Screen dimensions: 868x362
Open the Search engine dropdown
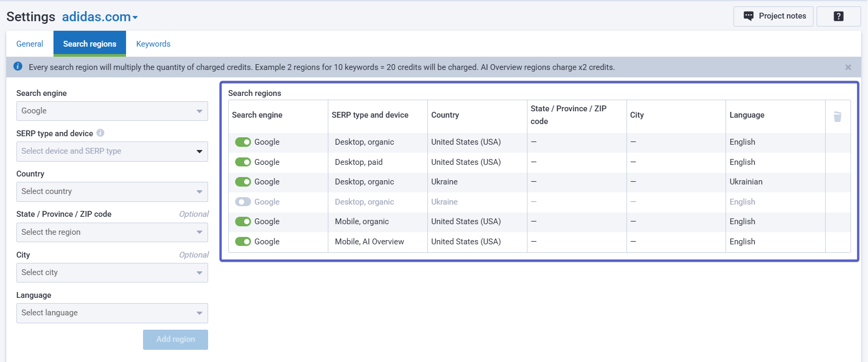click(x=112, y=111)
